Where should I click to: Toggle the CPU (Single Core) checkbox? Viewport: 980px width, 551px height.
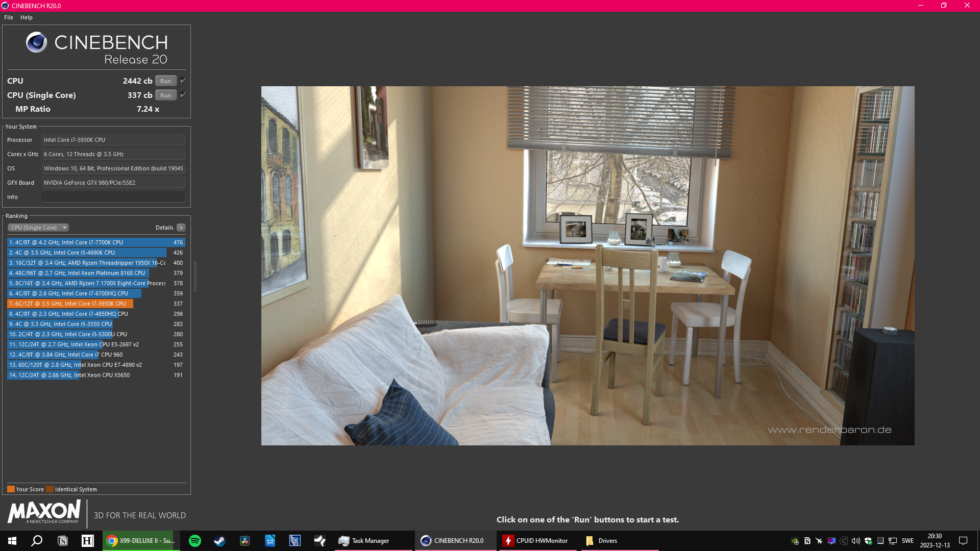click(183, 95)
